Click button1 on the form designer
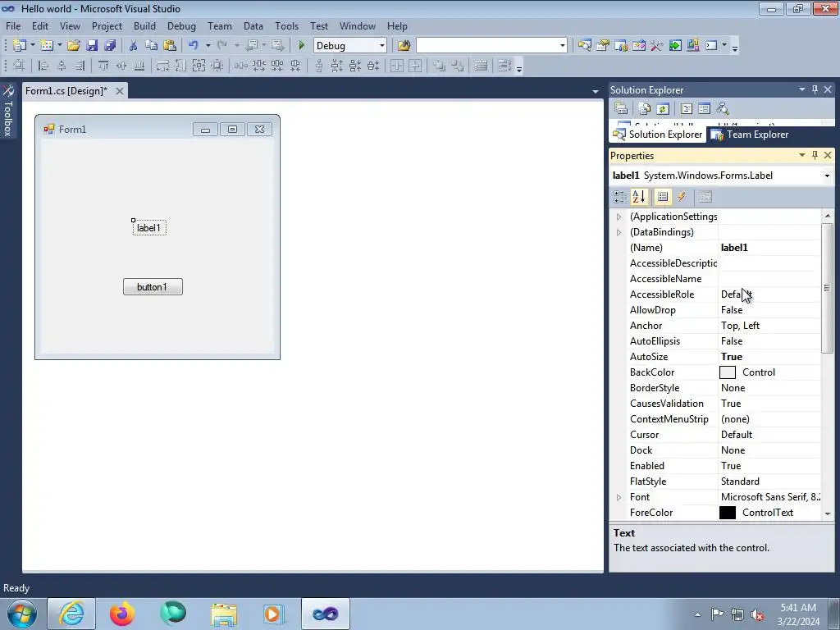The height and width of the screenshot is (630, 840). (153, 286)
